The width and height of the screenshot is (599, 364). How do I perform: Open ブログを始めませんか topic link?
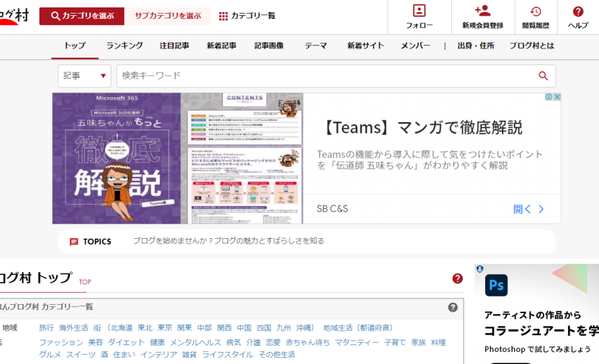pyautogui.click(x=228, y=241)
